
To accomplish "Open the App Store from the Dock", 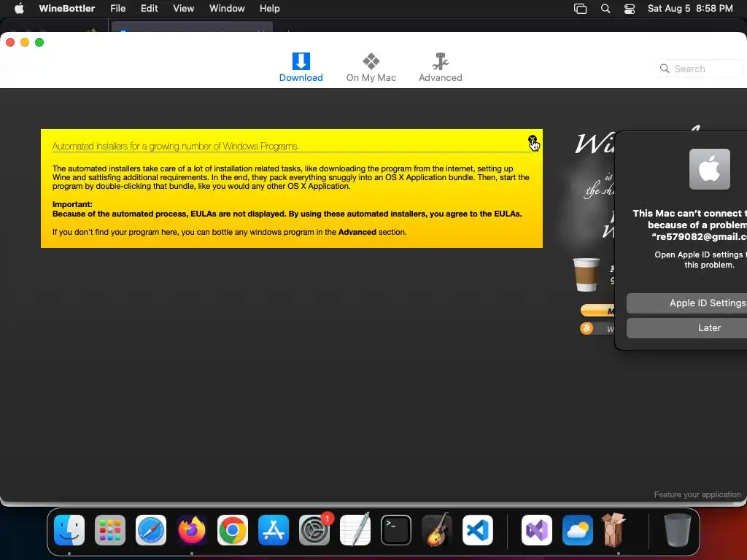I will point(274,529).
